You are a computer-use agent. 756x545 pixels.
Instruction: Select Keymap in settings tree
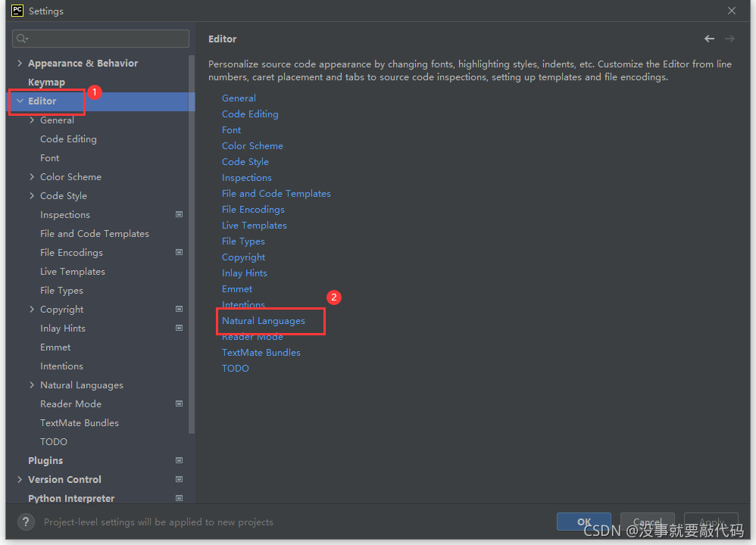(46, 83)
